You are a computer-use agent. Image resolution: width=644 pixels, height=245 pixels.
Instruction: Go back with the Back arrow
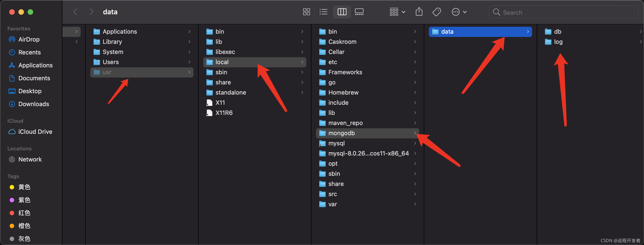coord(75,12)
